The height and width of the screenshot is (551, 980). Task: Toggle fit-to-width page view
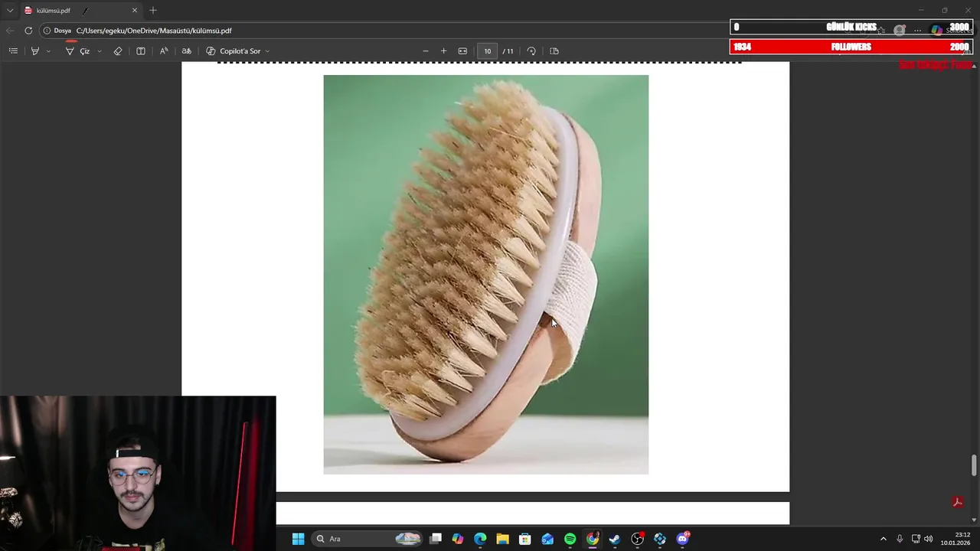462,51
